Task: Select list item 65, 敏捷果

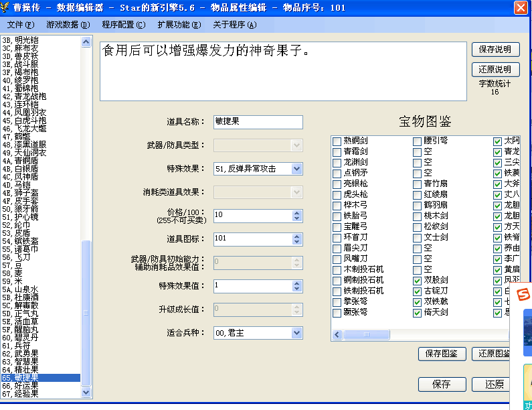Action: tap(41, 378)
